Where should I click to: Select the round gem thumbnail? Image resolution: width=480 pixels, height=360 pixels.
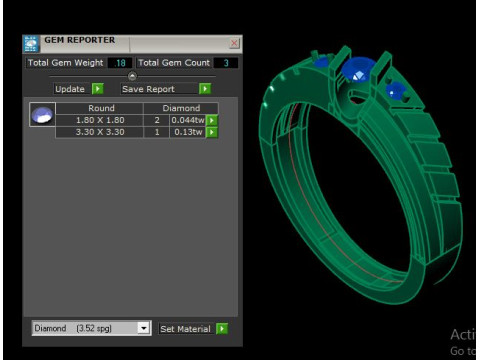42,115
